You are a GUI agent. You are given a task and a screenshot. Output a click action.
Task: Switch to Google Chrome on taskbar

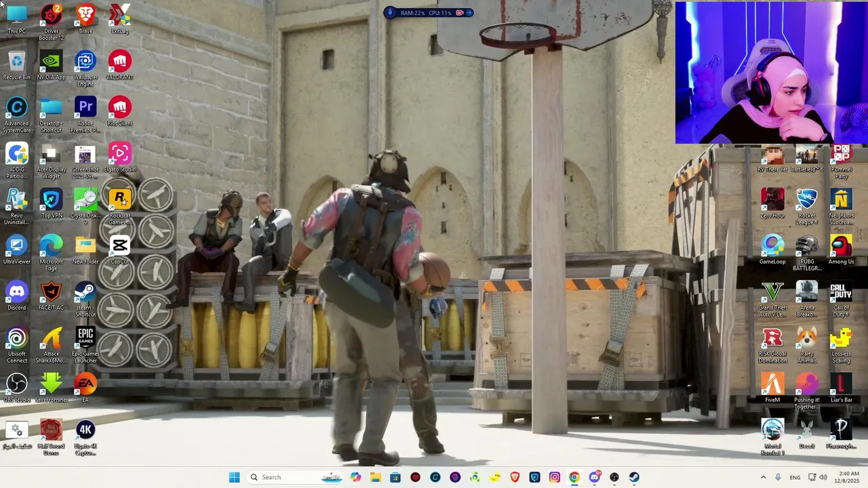[574, 477]
